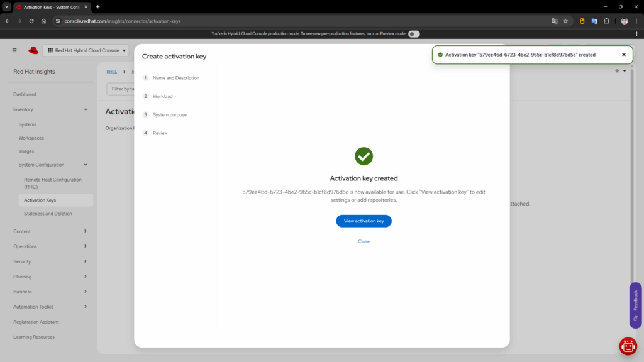Click the browser home icon

[43, 21]
